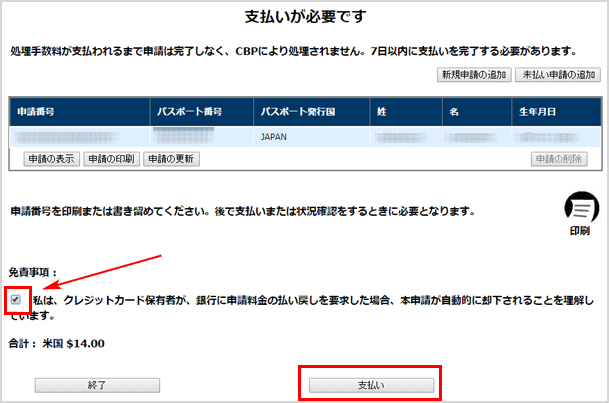
Task: Click 申請の更新 to update the application
Action: (x=171, y=159)
